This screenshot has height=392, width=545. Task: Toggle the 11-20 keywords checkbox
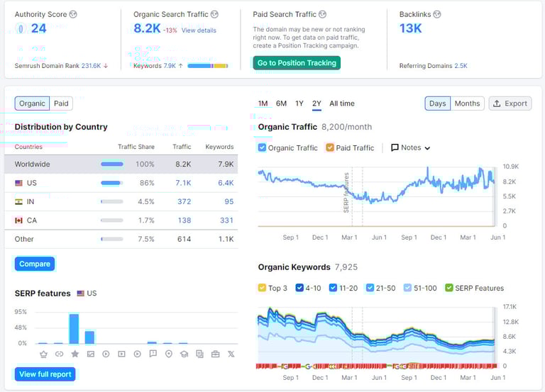pos(333,288)
